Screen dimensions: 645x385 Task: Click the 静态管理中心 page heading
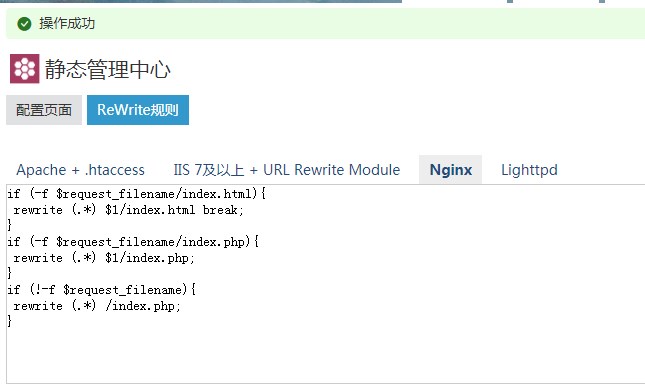click(107, 69)
